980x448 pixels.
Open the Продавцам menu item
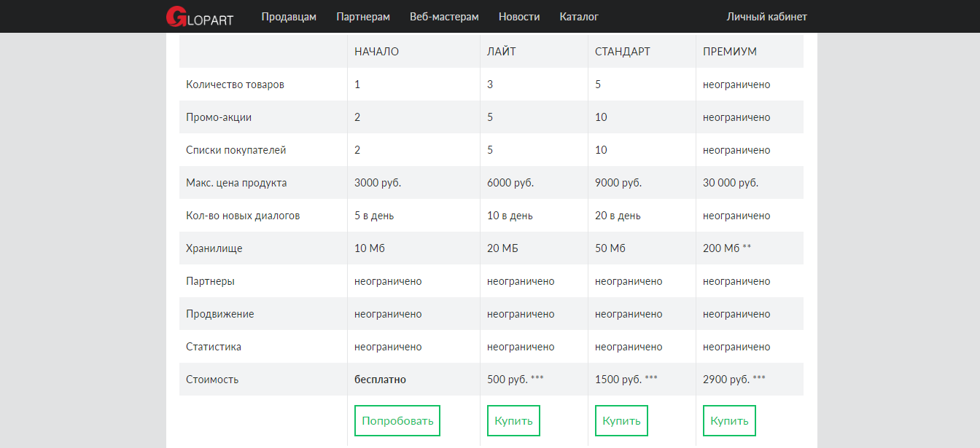[289, 17]
